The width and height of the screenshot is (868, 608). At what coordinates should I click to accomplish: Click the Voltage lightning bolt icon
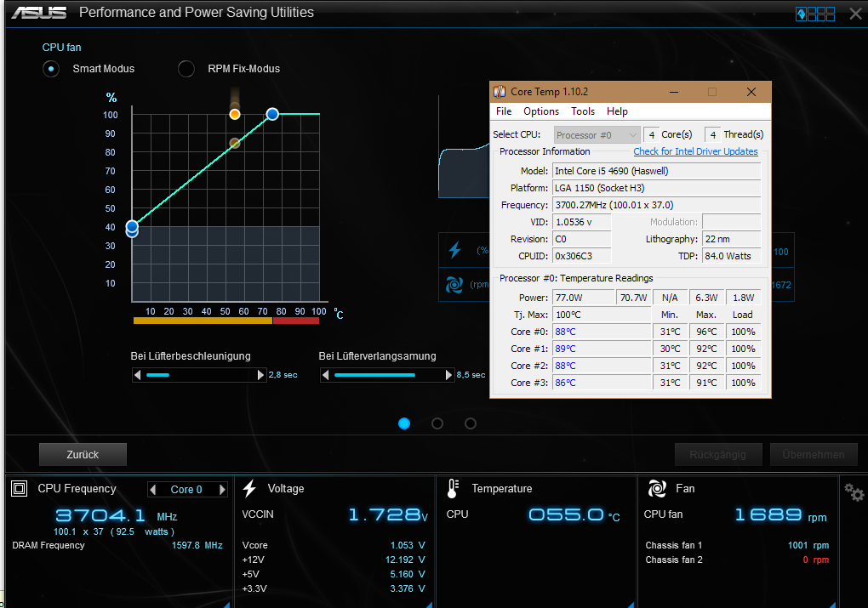[249, 488]
